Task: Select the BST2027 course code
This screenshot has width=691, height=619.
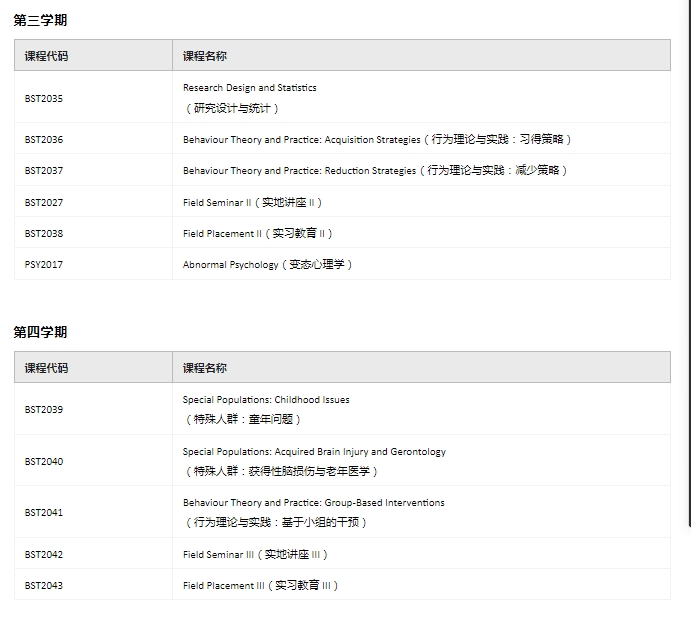Action: 44,203
